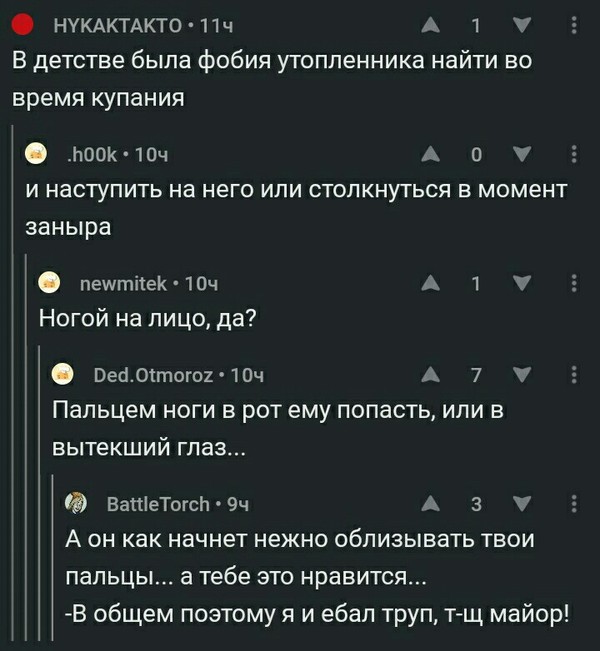Downvote BattleTorch's comment
Viewport: 600px width, 651px height.
click(522, 503)
